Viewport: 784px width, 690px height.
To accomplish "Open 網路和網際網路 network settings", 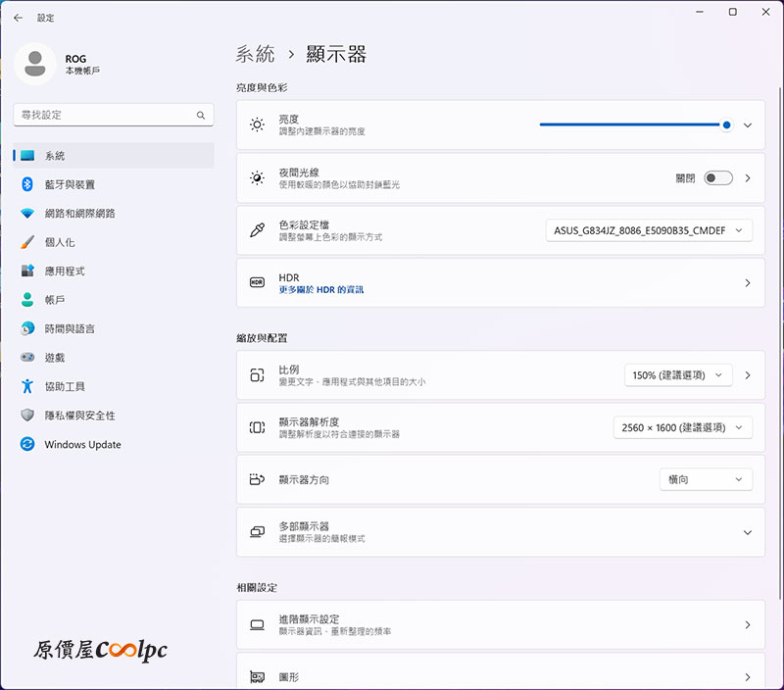I will coord(79,214).
